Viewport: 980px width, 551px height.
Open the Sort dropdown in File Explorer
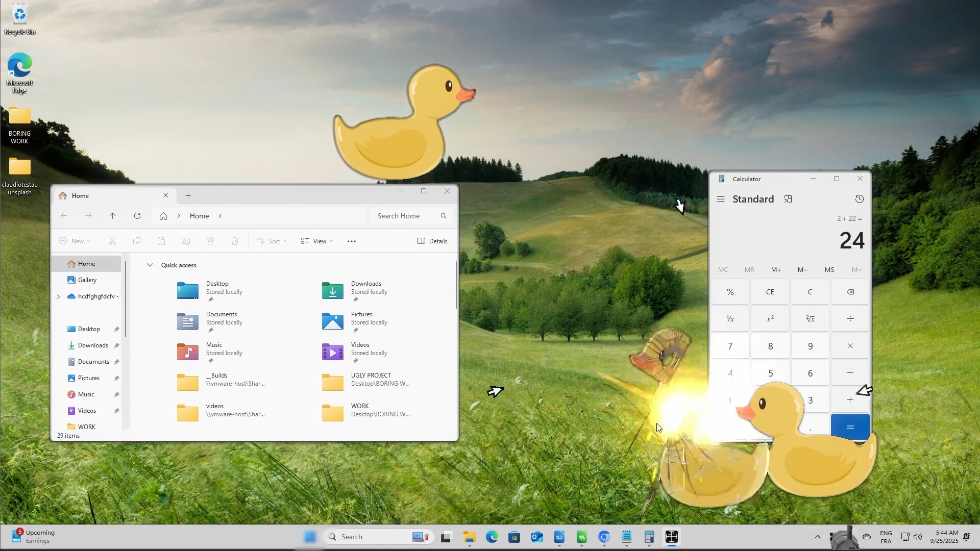[271, 241]
